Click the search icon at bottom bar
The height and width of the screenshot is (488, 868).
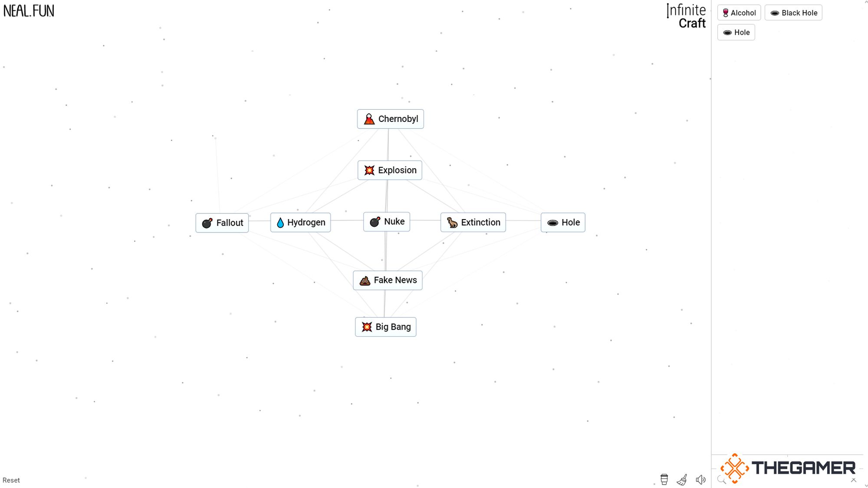point(722,480)
